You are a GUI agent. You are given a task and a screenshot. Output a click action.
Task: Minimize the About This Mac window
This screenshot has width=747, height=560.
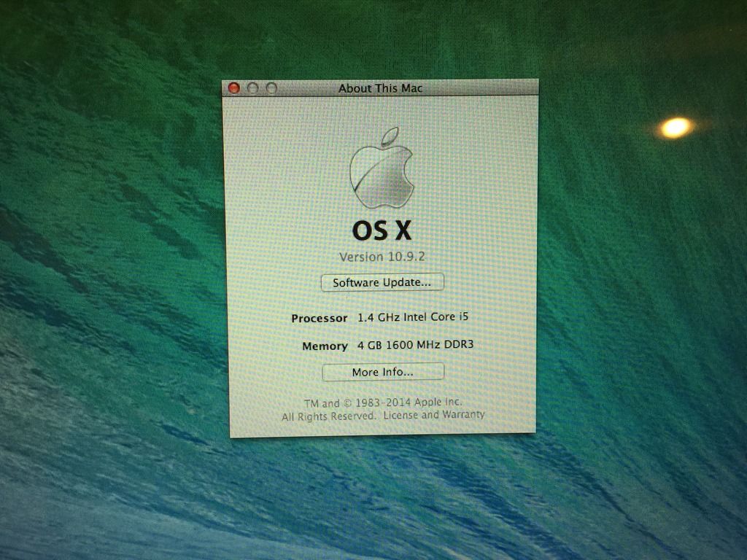point(253,88)
